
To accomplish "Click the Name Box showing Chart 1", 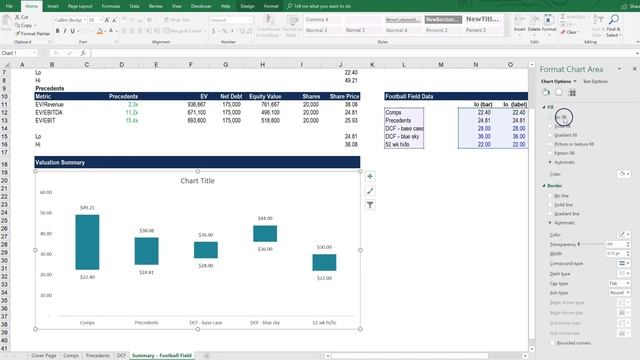I will 19,53.
